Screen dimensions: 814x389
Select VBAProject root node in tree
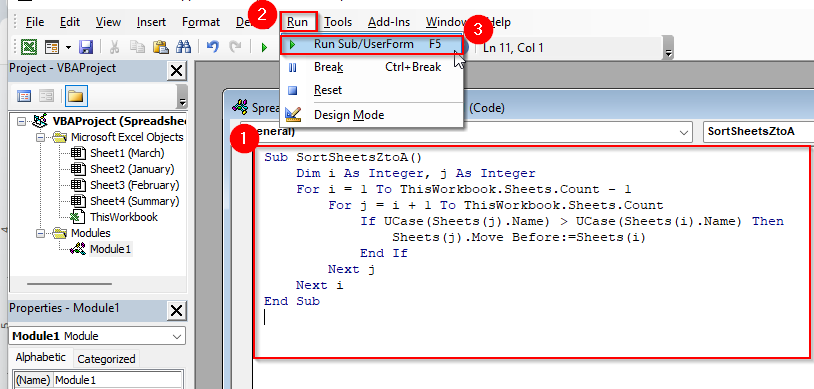click(119, 121)
